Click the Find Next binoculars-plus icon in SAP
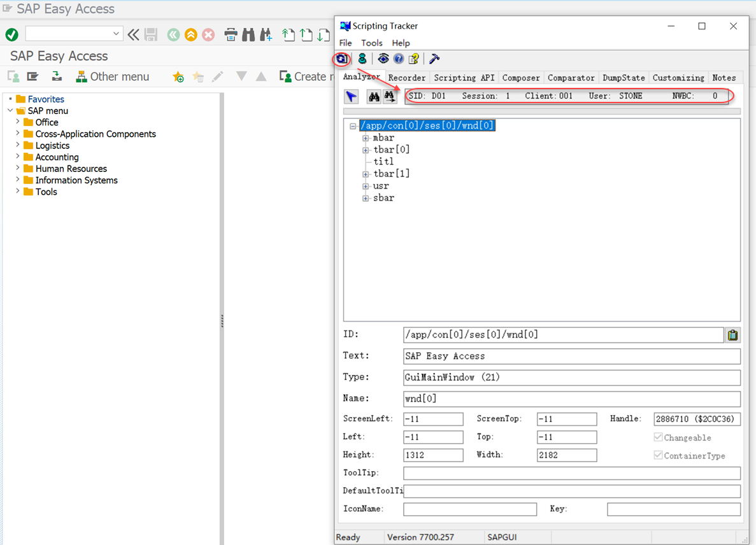 click(266, 34)
